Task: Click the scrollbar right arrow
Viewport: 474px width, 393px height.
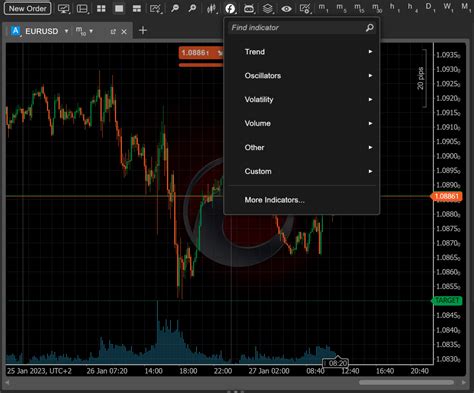Action: [x=464, y=383]
